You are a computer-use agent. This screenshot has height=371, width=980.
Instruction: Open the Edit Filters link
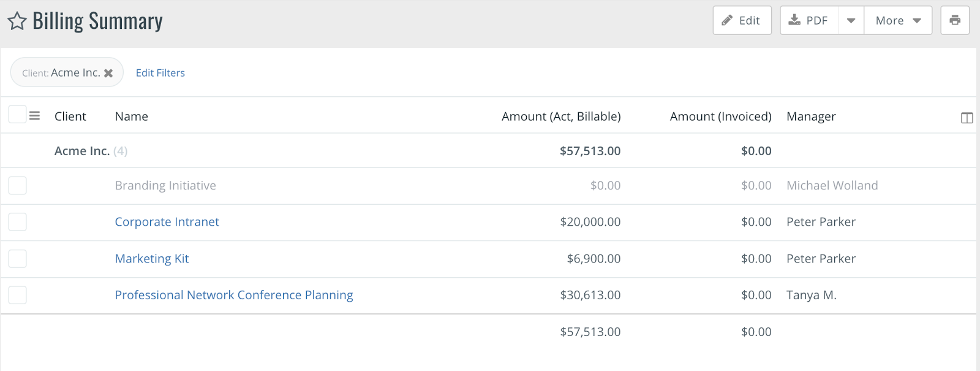coord(160,73)
